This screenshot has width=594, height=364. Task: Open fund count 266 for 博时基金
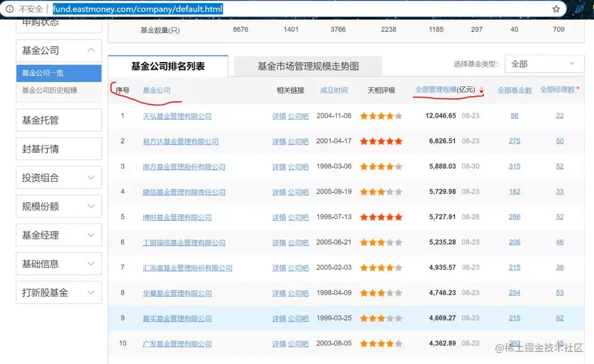(x=514, y=217)
